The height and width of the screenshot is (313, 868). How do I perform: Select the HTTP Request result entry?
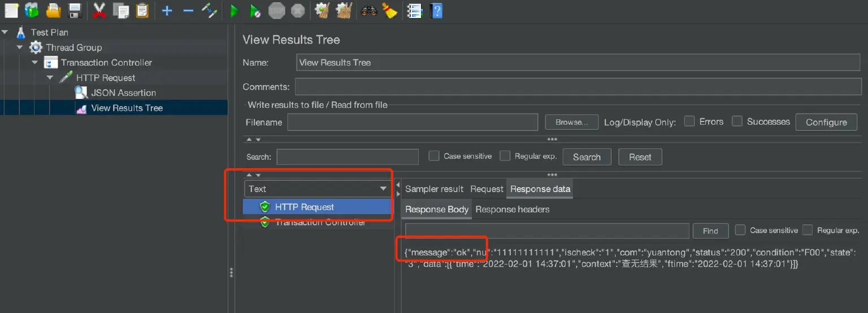318,207
